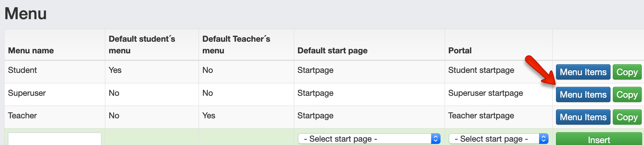The image size is (644, 145).
Task: Click the Menu name column header
Action: coord(31,51)
